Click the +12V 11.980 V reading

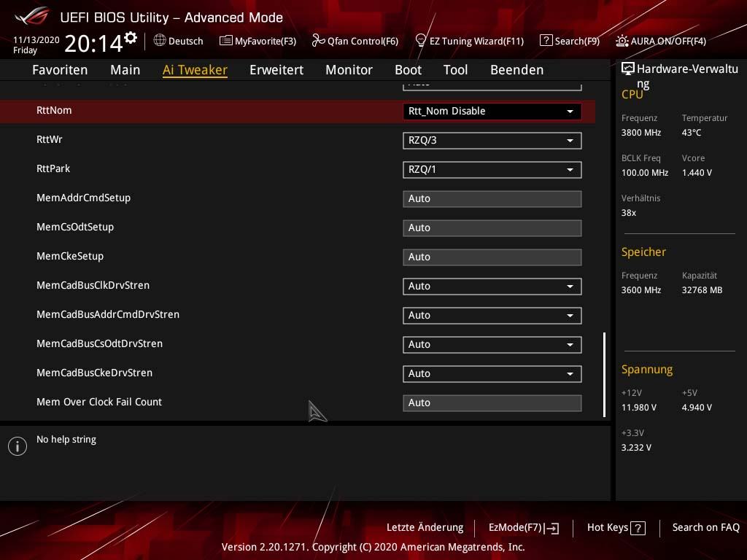tap(639, 408)
